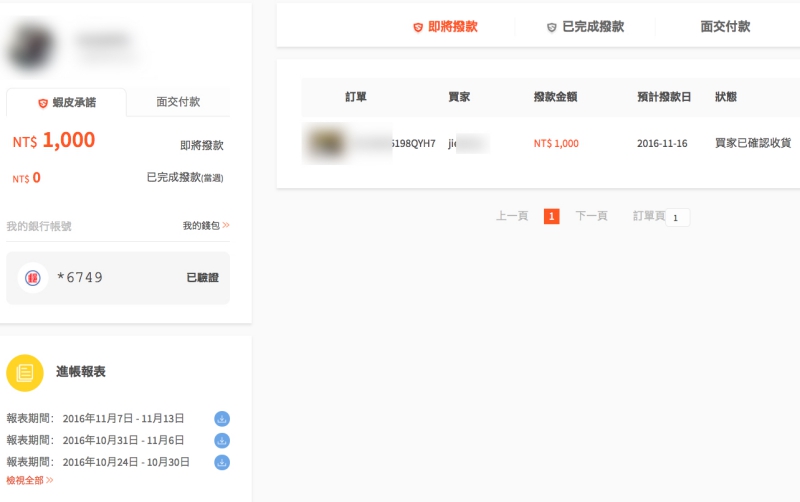Download report for 10月31日 - 11月6日
Image resolution: width=800 pixels, height=502 pixels.
222,440
